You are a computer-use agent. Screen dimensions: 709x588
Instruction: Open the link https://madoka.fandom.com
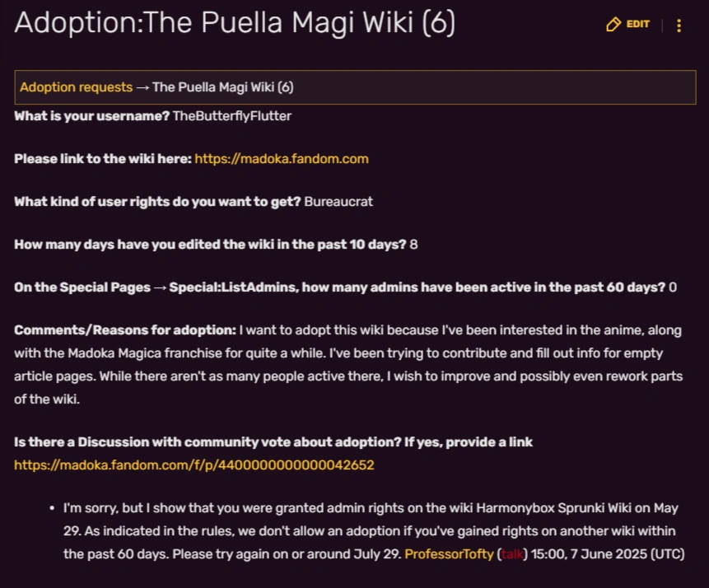click(281, 158)
